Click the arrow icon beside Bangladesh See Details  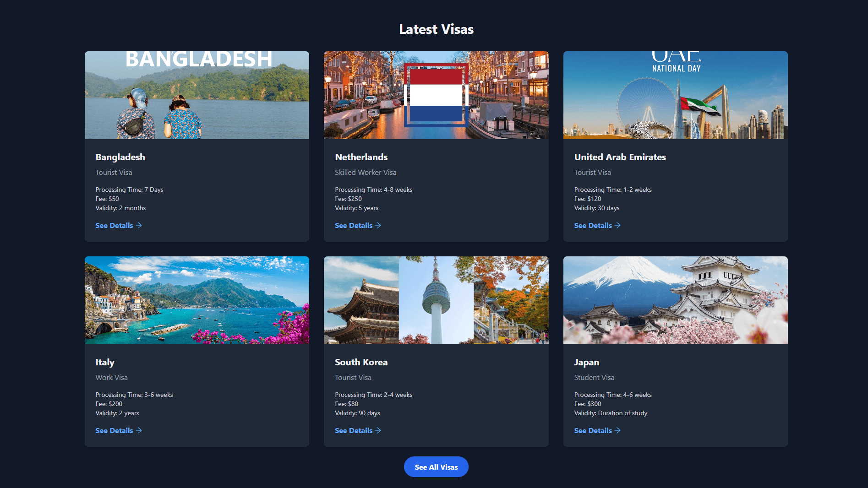[x=139, y=225]
